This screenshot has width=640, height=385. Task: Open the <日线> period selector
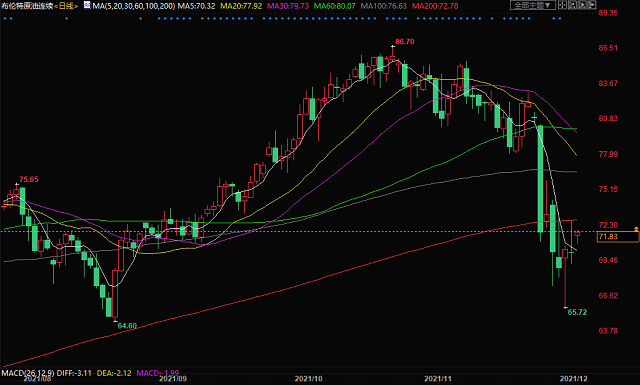(66, 6)
